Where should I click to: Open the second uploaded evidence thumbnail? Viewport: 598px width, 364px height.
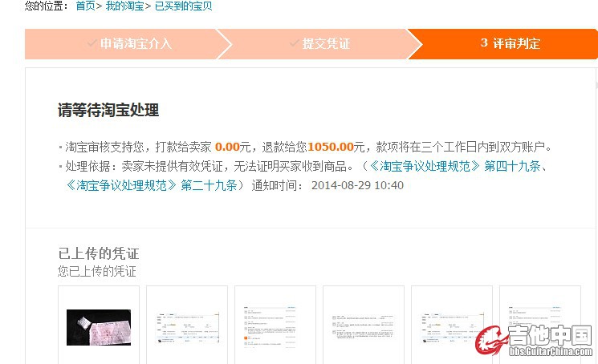pos(187,327)
